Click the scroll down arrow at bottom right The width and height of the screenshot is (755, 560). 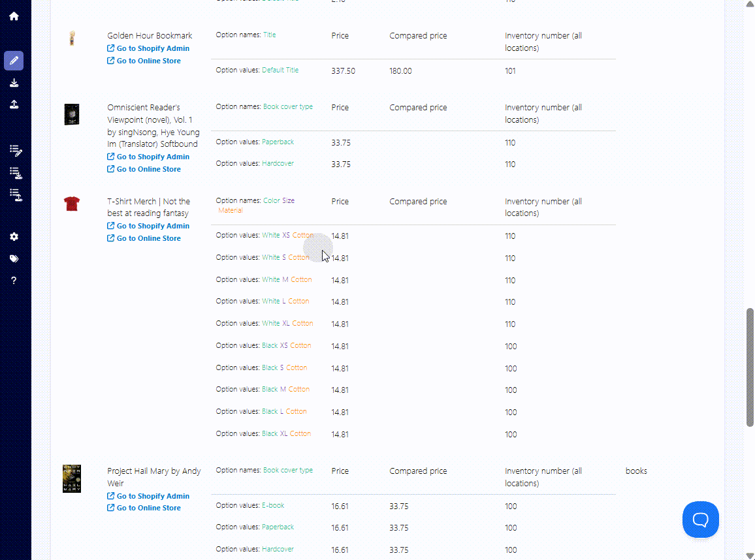[750, 555]
